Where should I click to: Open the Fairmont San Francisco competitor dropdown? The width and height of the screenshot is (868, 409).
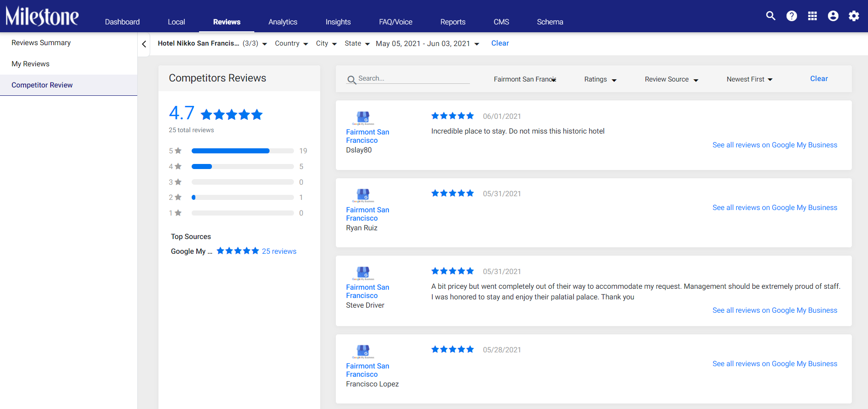pos(525,79)
